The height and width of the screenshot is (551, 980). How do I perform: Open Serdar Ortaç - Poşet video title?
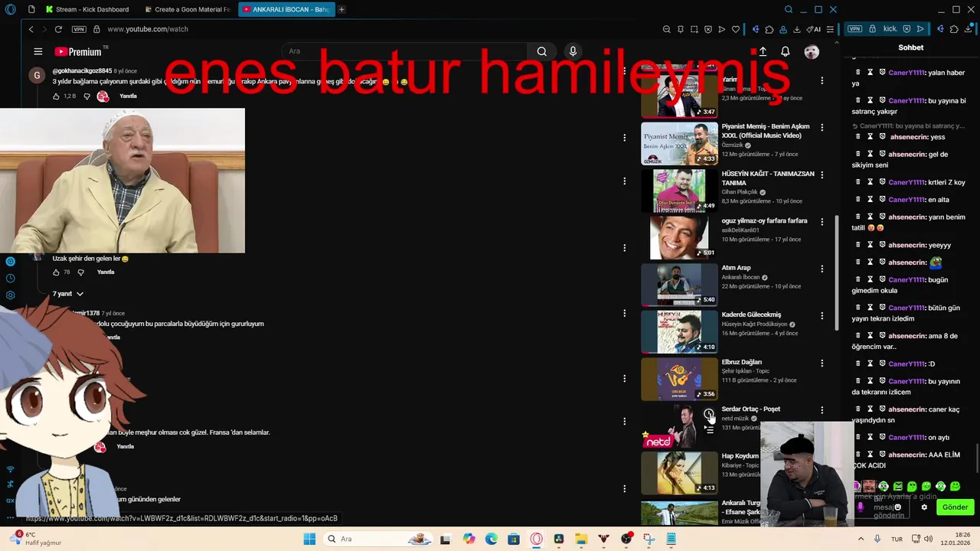751,409
